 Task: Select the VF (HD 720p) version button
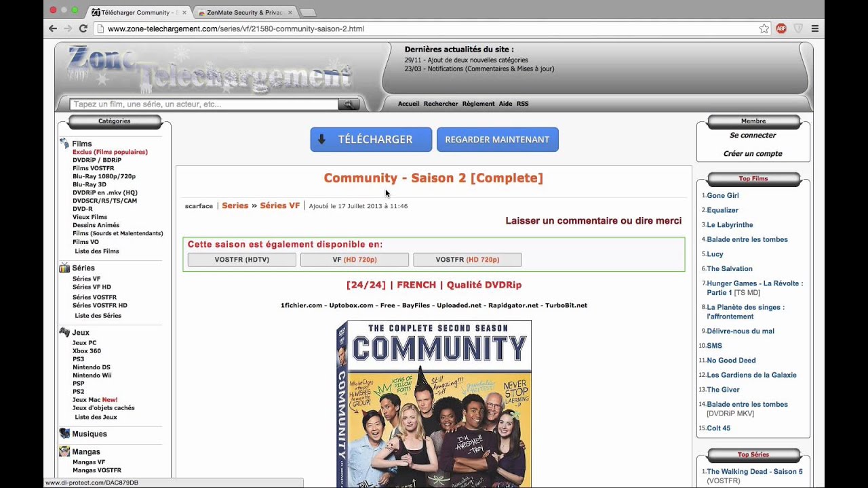[355, 260]
